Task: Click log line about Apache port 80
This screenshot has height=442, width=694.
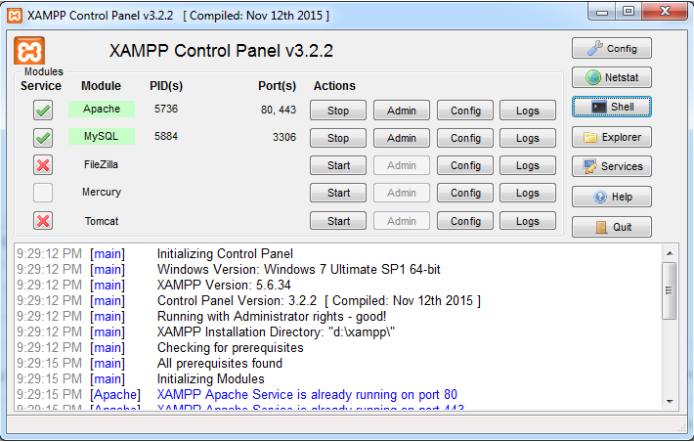Action: pyautogui.click(x=307, y=394)
